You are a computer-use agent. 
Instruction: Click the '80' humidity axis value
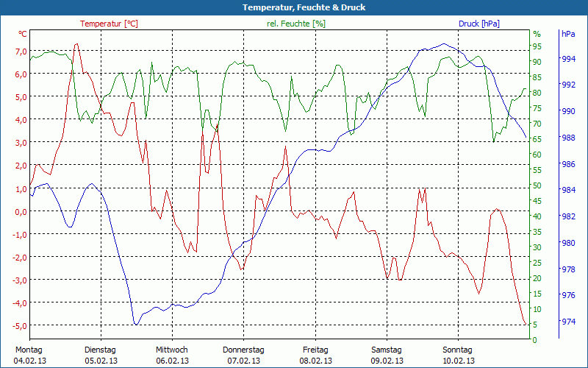point(537,93)
